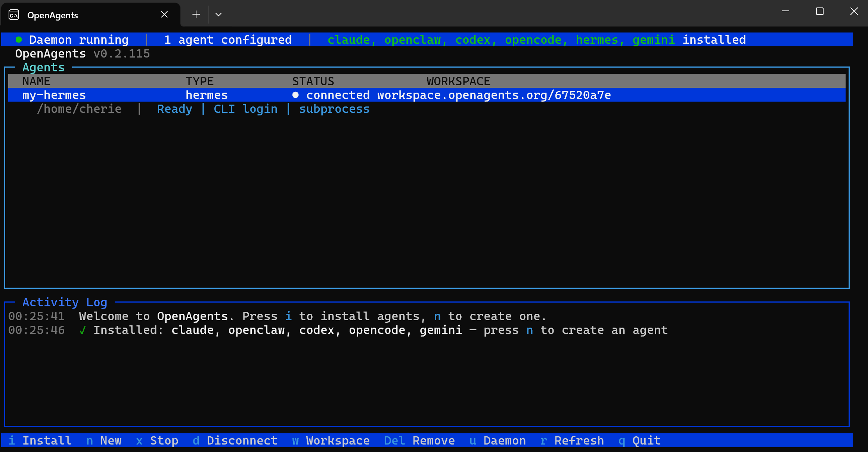This screenshot has height=452, width=868.
Task: Click the green daemon status dot
Action: (19, 40)
